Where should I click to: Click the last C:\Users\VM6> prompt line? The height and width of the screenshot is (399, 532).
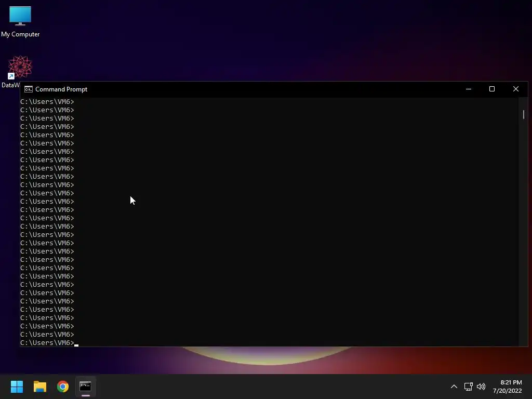point(47,343)
